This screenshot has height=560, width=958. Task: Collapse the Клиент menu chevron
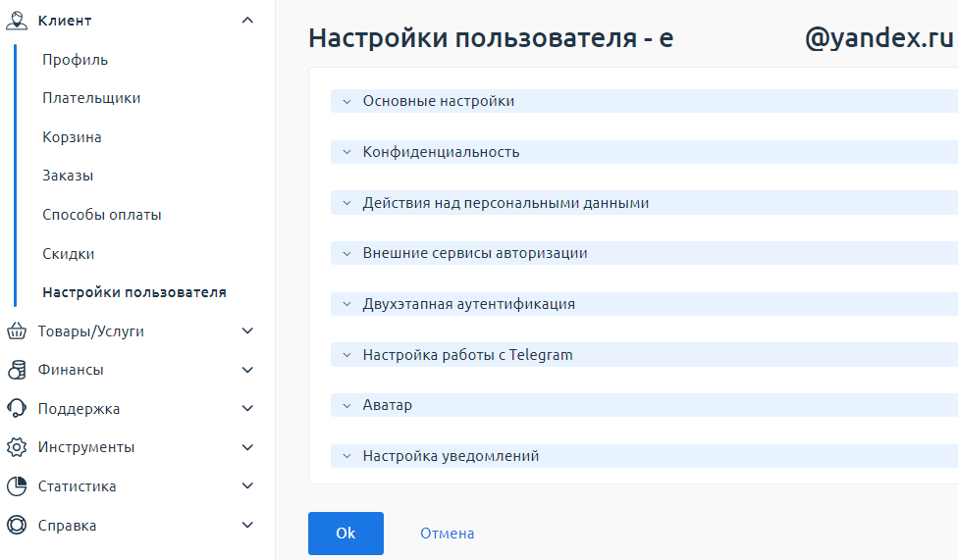point(247,21)
